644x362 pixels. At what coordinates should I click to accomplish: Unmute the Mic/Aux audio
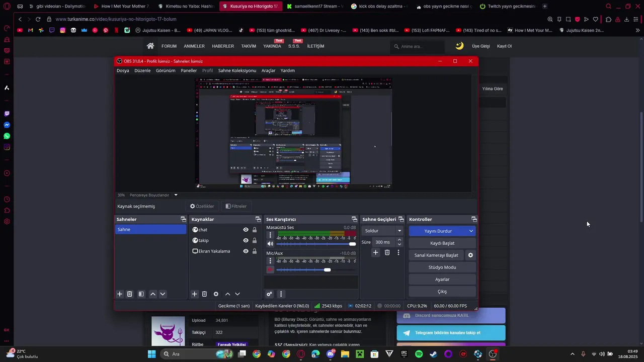(x=270, y=270)
